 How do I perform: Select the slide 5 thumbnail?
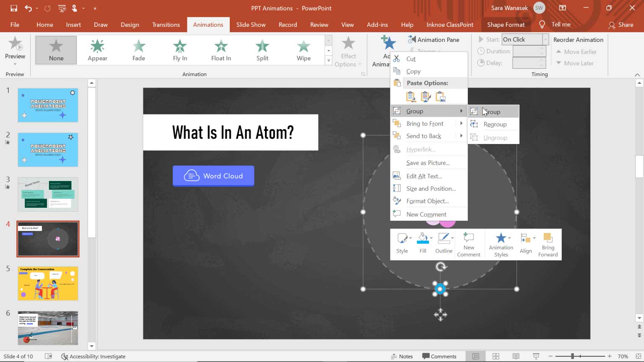(x=47, y=283)
